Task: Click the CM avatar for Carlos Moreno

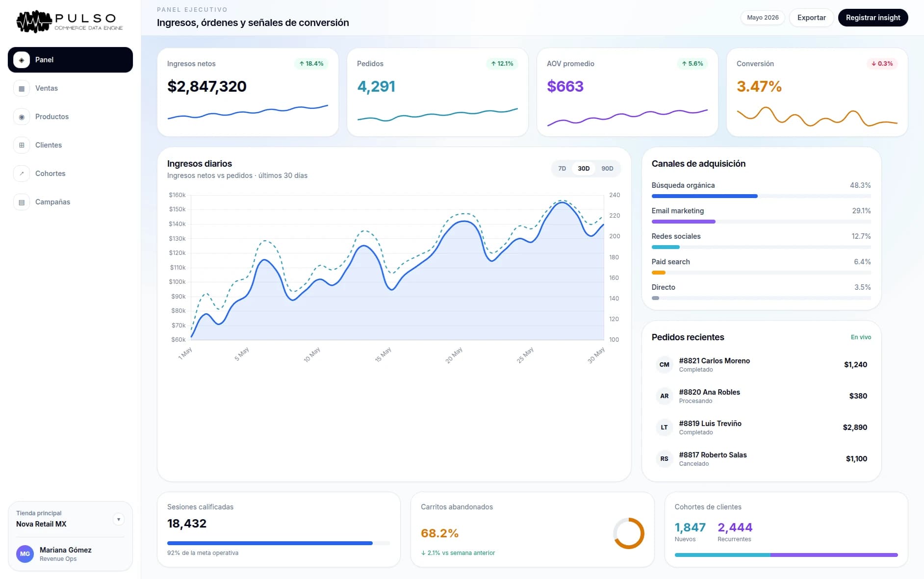Action: pos(664,365)
